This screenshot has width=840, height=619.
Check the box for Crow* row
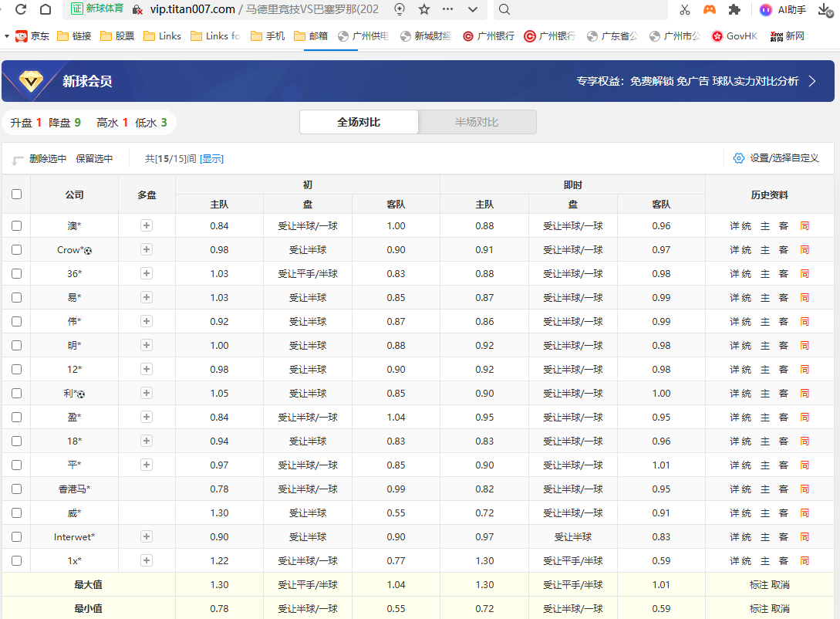coord(16,250)
